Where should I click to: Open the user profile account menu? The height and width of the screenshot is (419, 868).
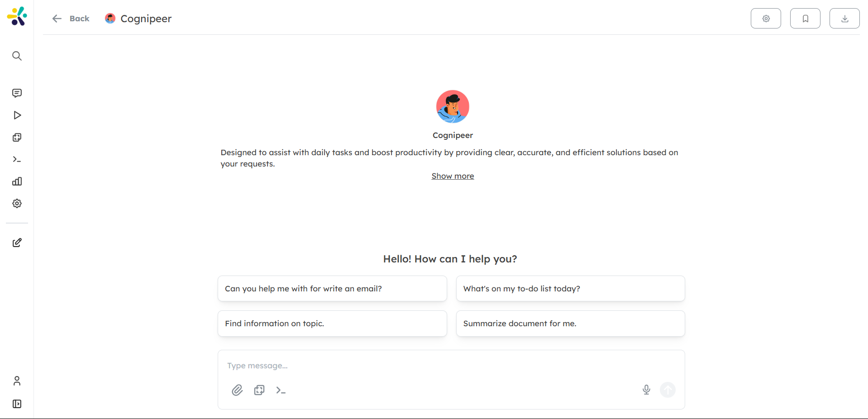[17, 381]
